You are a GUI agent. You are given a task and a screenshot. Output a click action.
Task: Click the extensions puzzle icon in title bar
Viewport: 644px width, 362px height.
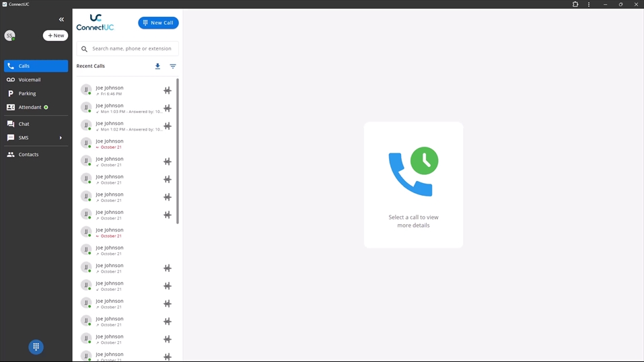click(575, 5)
